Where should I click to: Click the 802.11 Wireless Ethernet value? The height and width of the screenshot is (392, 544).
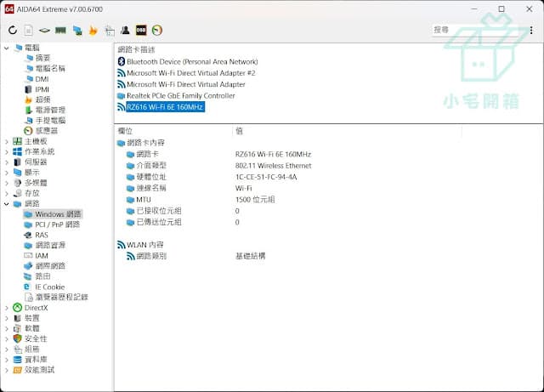[x=274, y=166]
